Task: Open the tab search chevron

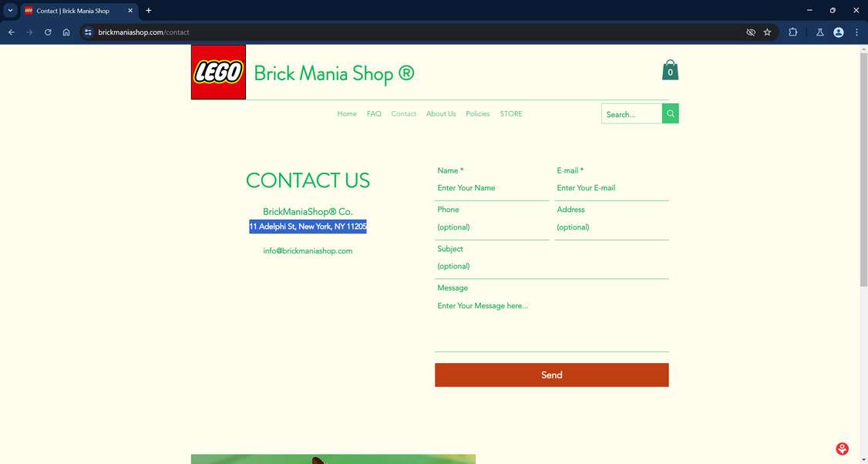Action: pos(10,10)
